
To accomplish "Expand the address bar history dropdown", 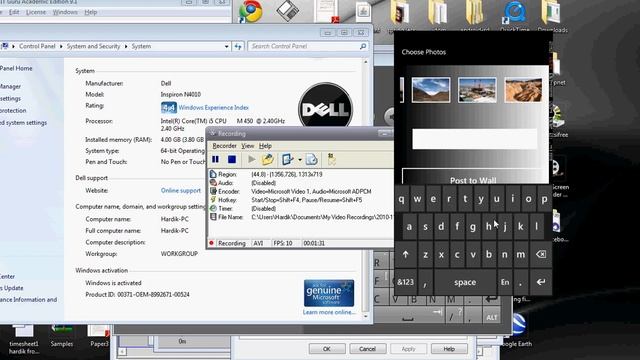I will tap(227, 47).
